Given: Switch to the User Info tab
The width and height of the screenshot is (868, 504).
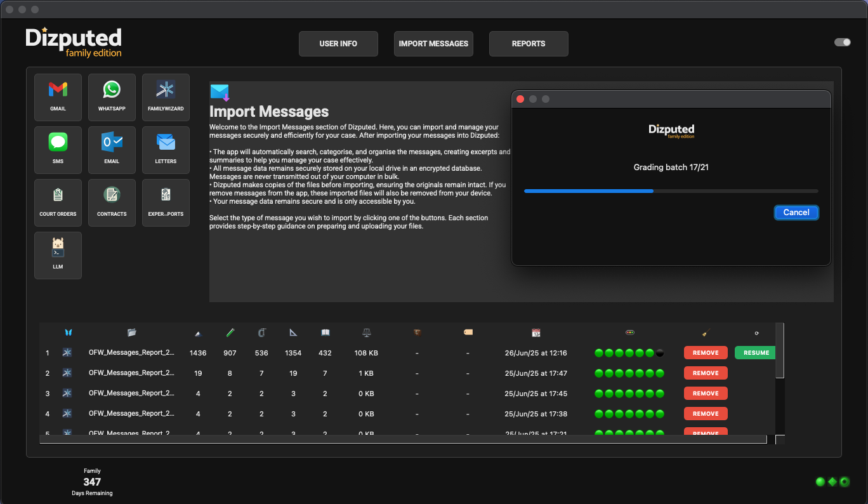Looking at the screenshot, I should [x=338, y=44].
